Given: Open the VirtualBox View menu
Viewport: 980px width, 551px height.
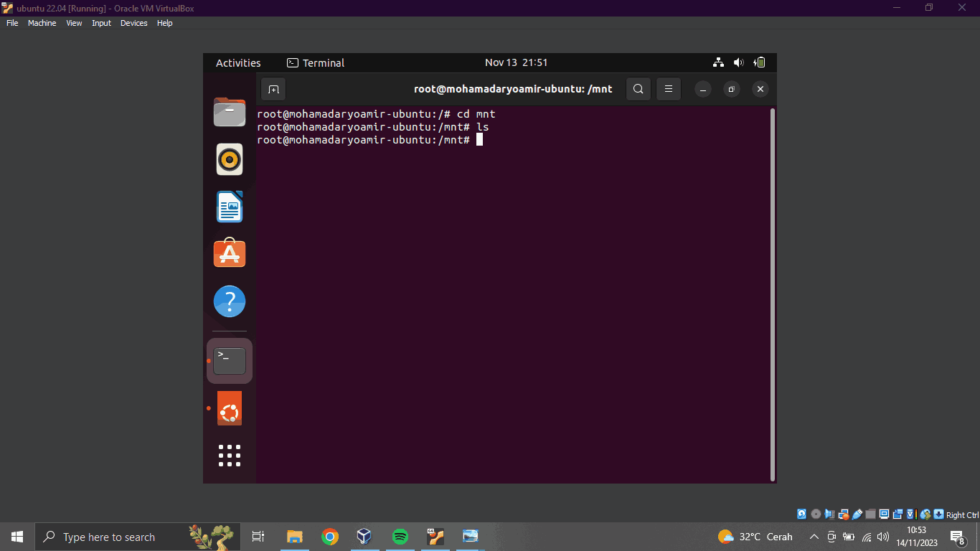Looking at the screenshot, I should pos(74,23).
